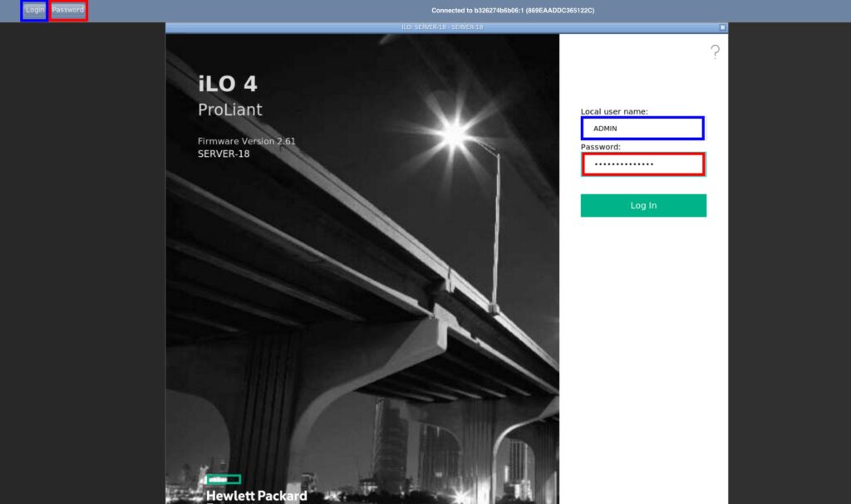Click the Password button in top bar
The image size is (851, 504).
68,10
